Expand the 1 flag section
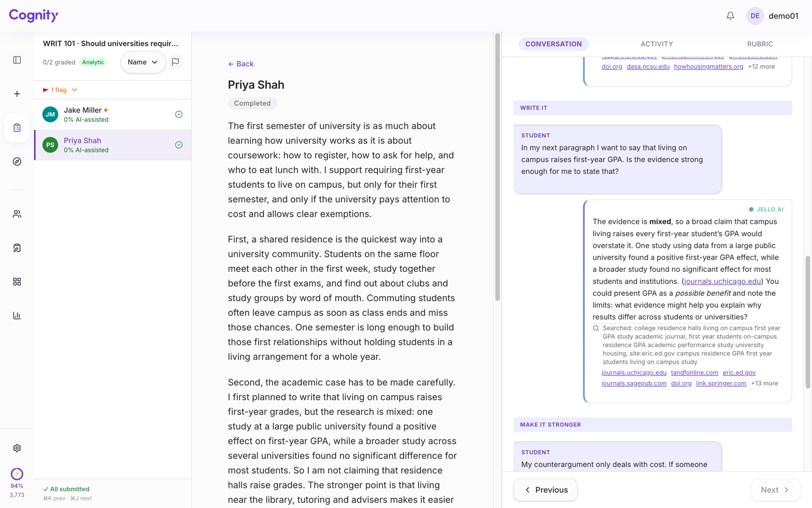This screenshot has width=812, height=508. 60,90
